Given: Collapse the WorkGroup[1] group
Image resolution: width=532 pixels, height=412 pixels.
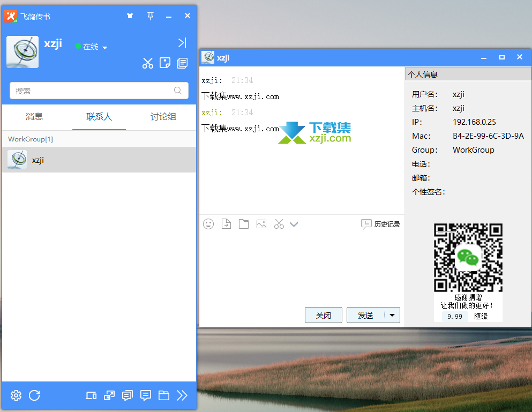Looking at the screenshot, I should pyautogui.click(x=99, y=139).
